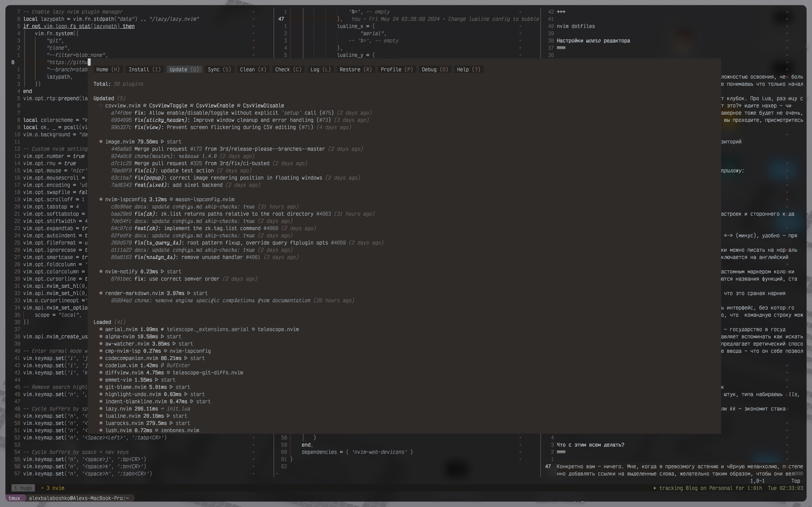Toggle the bullet marker for nvim-lspconfig
The image size is (812, 507).
click(101, 200)
